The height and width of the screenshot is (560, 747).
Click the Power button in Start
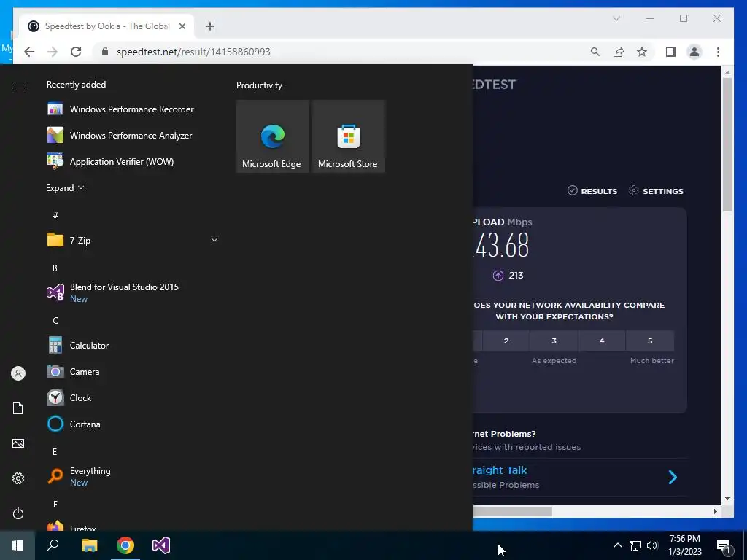[18, 513]
